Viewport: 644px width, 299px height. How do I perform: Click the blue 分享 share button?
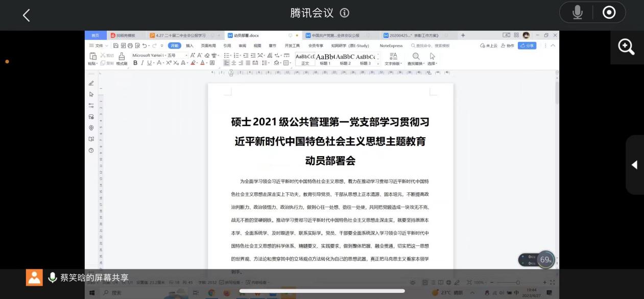coord(527,45)
